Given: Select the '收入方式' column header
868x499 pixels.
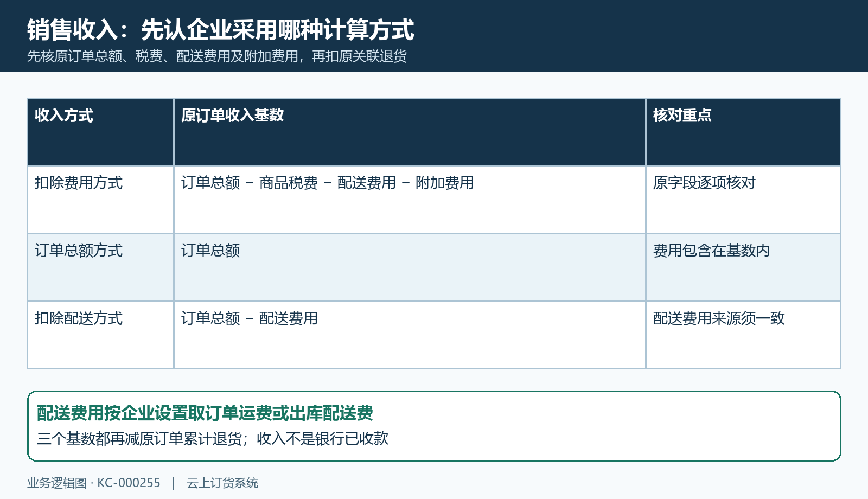Looking at the screenshot, I should (x=101, y=132).
